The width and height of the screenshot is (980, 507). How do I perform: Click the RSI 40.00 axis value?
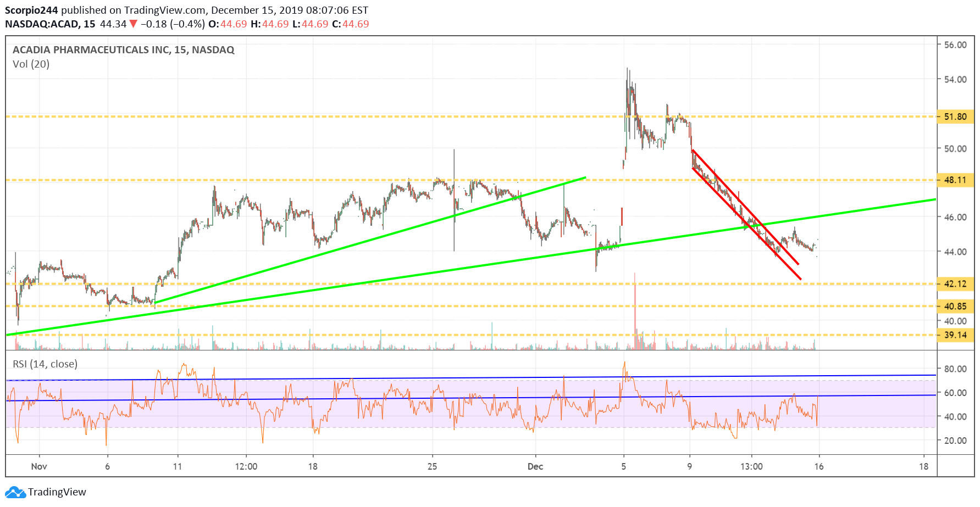(955, 417)
